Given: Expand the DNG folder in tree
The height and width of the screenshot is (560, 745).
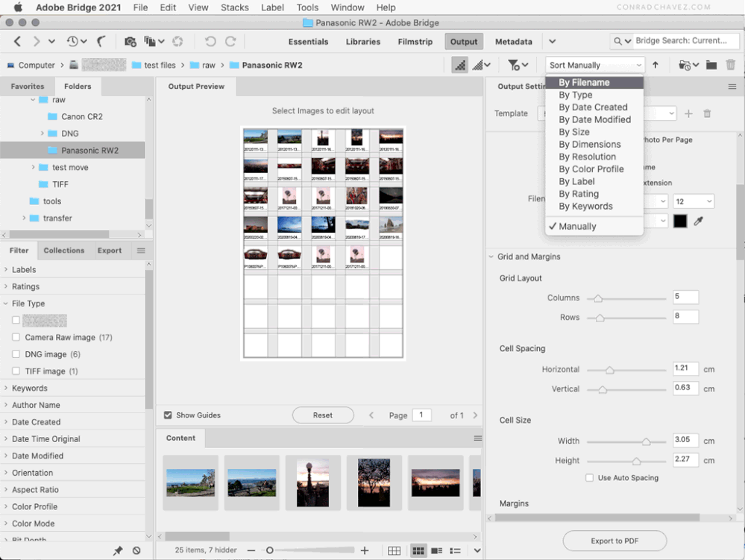Looking at the screenshot, I should click(43, 133).
